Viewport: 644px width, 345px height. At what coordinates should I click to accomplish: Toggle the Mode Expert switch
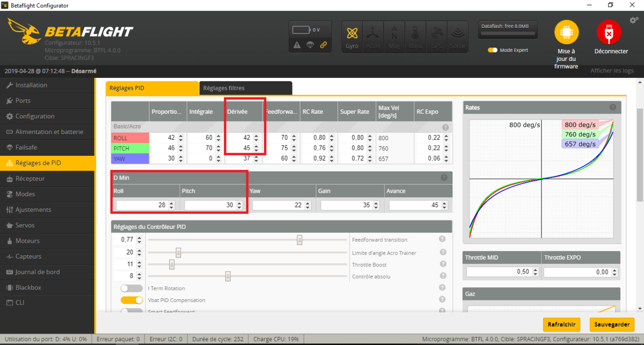[x=492, y=50]
